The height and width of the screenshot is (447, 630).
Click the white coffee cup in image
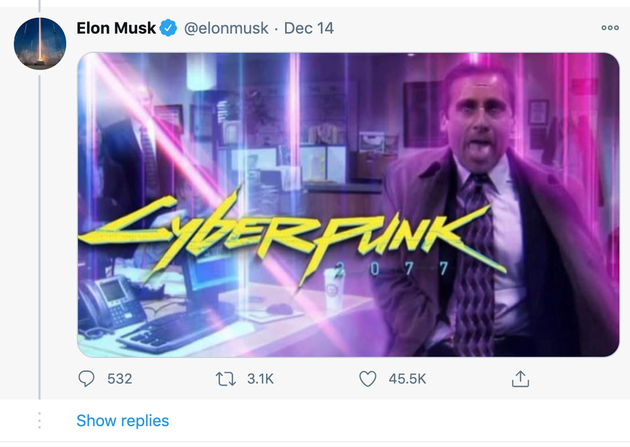[x=332, y=290]
